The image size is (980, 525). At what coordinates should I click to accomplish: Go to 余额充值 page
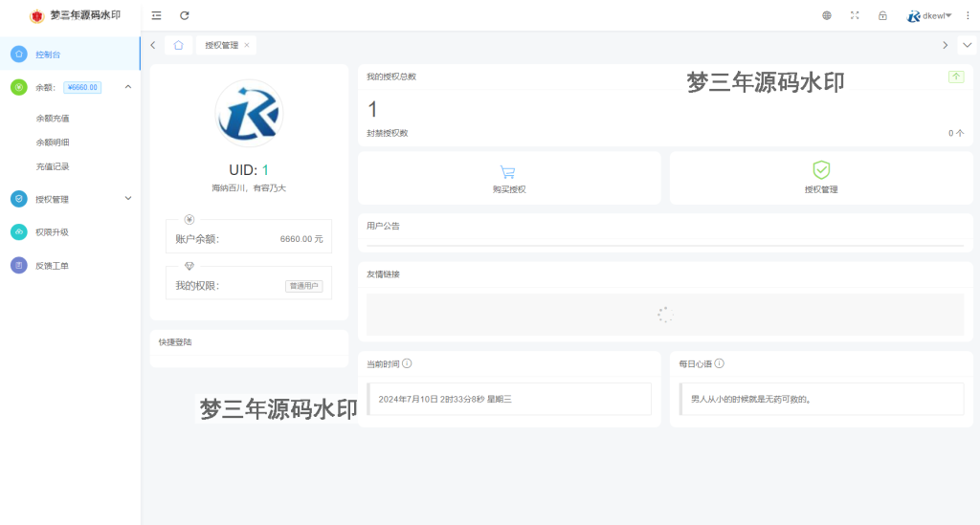pyautogui.click(x=53, y=118)
